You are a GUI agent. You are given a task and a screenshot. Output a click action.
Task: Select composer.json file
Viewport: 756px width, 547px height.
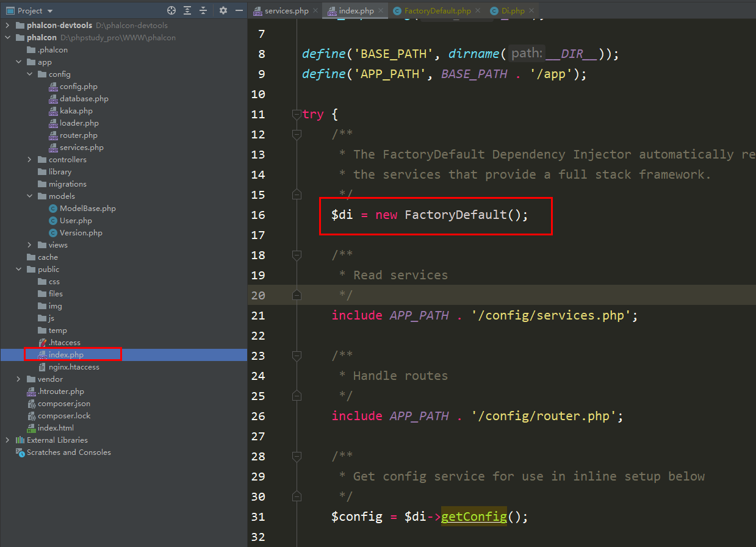(63, 404)
